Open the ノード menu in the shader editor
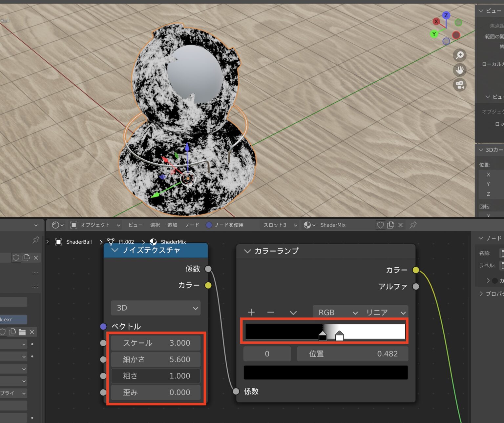The image size is (504, 423). (192, 225)
